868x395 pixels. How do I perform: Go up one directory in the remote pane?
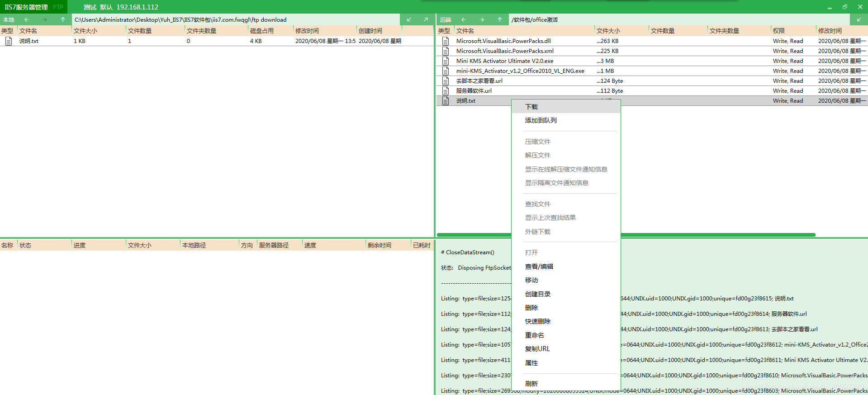(x=500, y=19)
